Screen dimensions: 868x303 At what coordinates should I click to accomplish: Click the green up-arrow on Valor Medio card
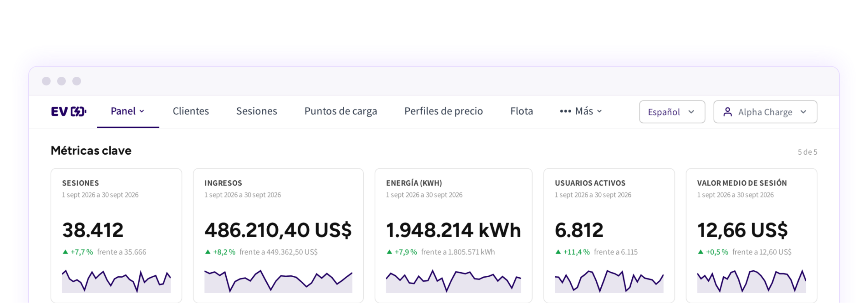[700, 252]
